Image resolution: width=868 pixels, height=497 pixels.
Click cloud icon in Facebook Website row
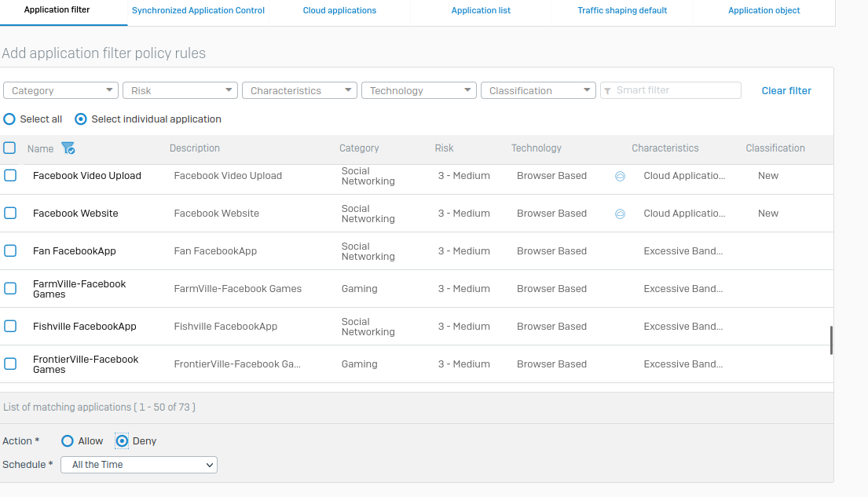click(620, 214)
